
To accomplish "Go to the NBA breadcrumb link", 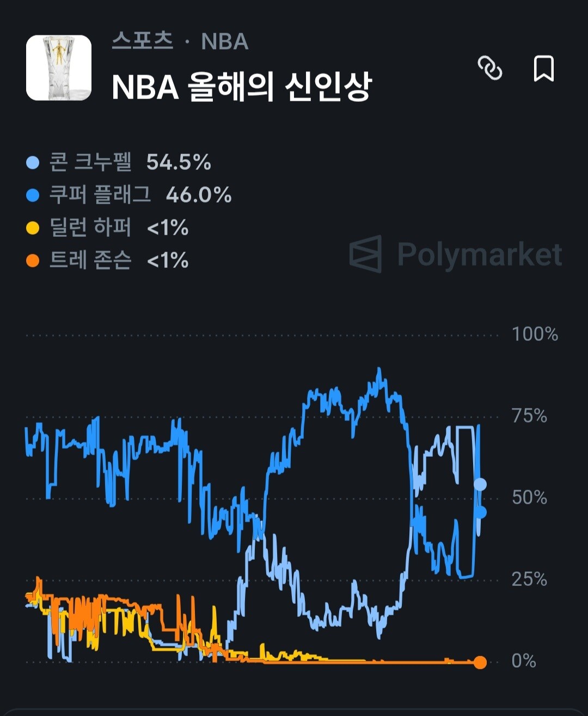I will point(225,41).
